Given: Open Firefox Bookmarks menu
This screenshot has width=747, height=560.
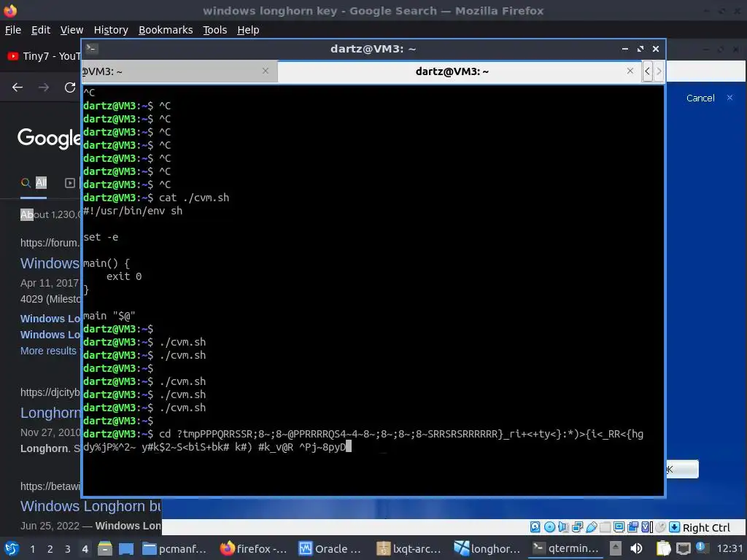Looking at the screenshot, I should tap(166, 30).
